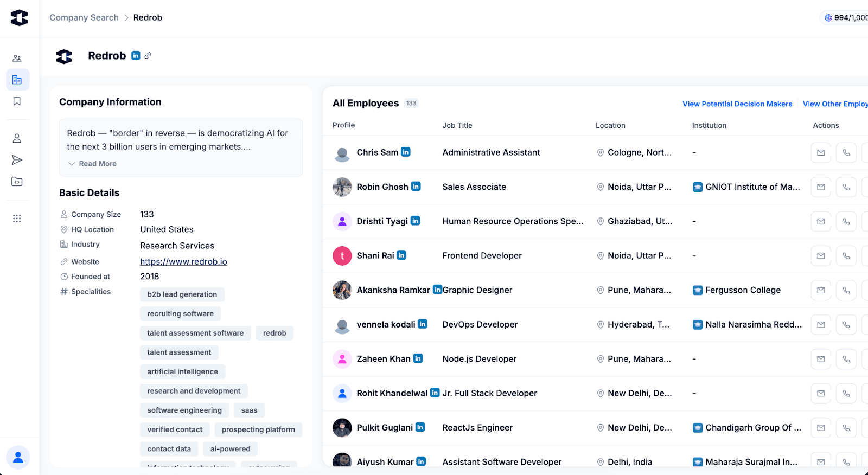Image resolution: width=868 pixels, height=475 pixels.
Task: Select the talent assessment software tag
Action: 195,333
